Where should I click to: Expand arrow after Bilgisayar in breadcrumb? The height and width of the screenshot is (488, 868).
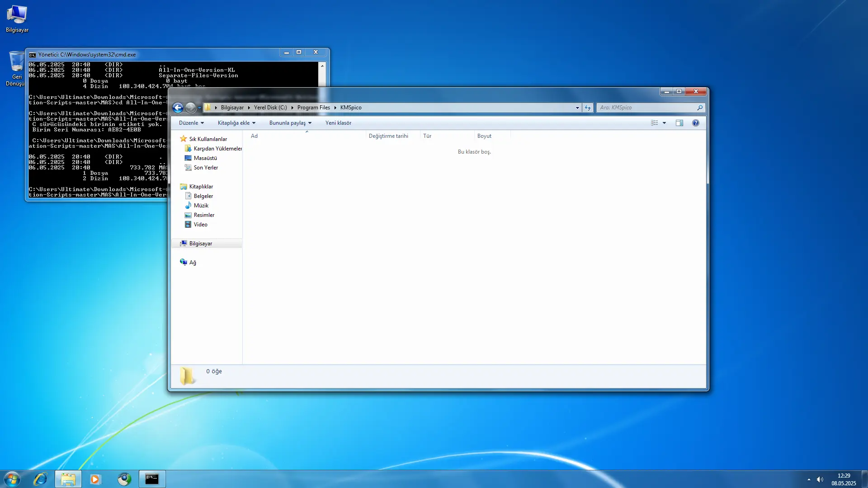coord(249,108)
